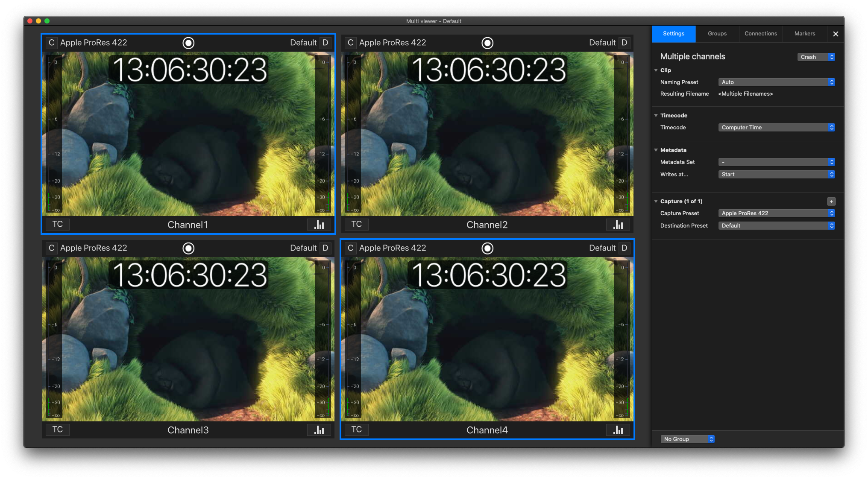Image resolution: width=868 pixels, height=479 pixels.
Task: Collapse the Metadata section
Action: pyautogui.click(x=656, y=150)
